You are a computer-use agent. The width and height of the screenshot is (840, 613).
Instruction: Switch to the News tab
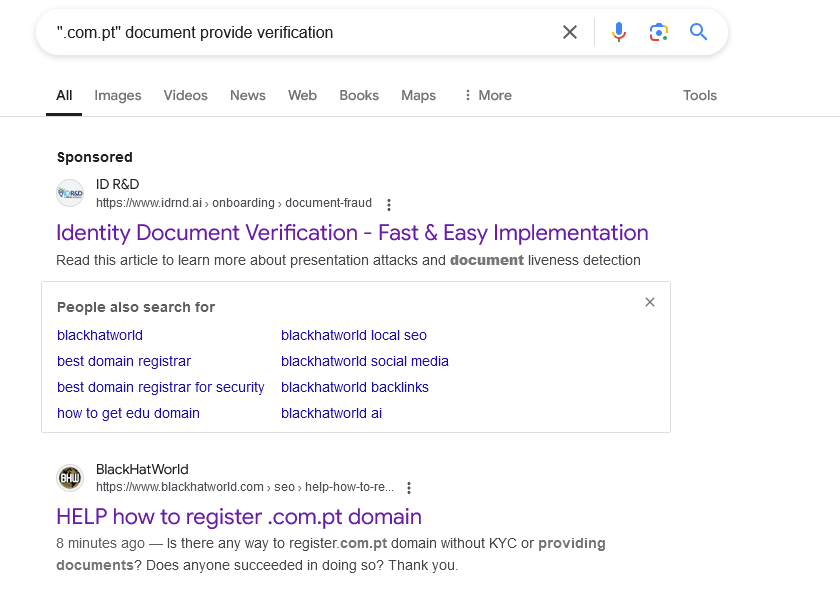point(248,95)
